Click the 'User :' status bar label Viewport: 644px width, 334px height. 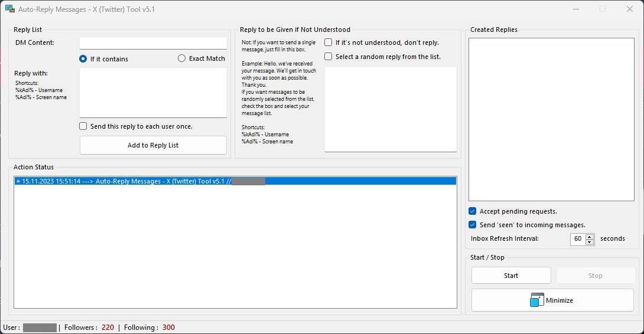point(11,328)
